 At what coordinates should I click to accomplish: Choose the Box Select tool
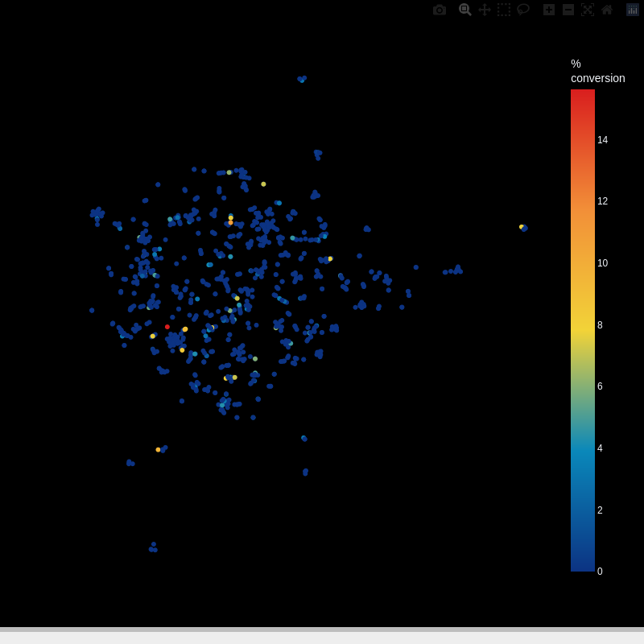tap(504, 10)
